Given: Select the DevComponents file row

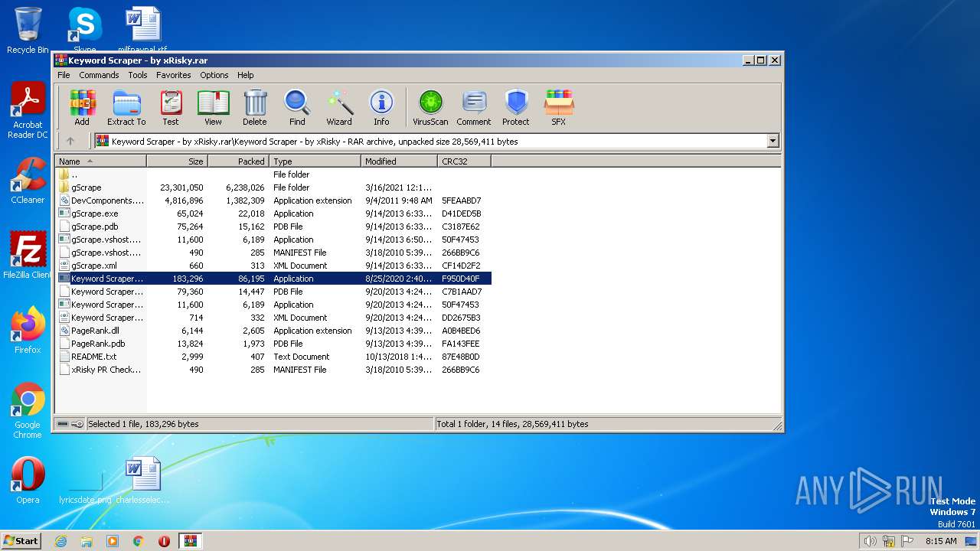Looking at the screenshot, I should (x=273, y=201).
